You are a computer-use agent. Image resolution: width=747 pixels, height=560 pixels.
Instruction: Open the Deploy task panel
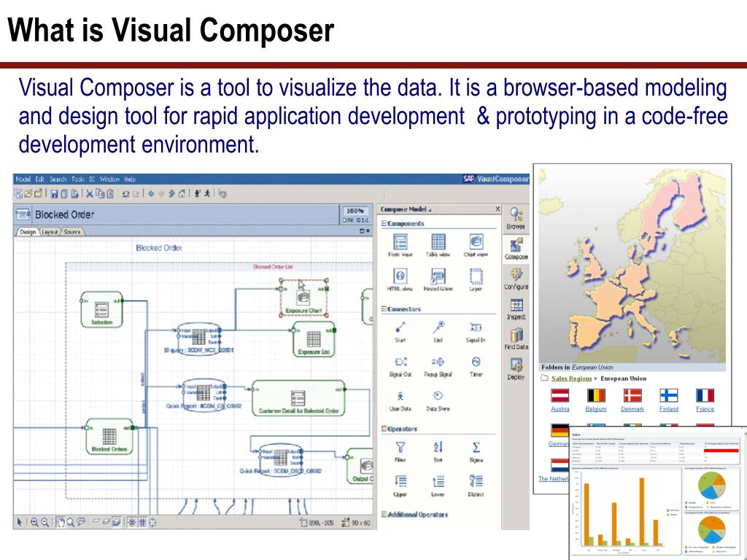(x=516, y=370)
